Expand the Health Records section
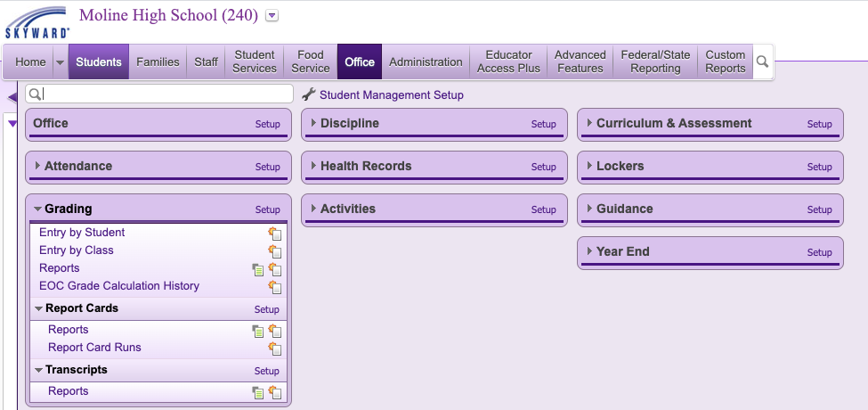 point(314,167)
